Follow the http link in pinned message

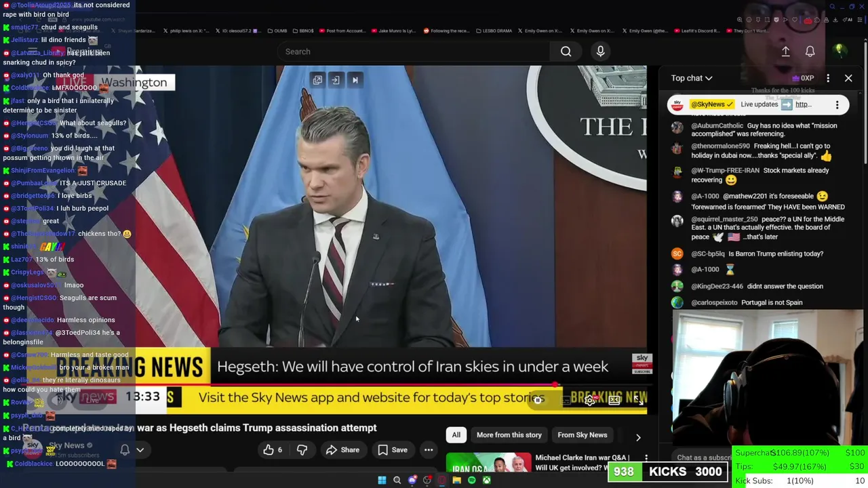(x=804, y=104)
